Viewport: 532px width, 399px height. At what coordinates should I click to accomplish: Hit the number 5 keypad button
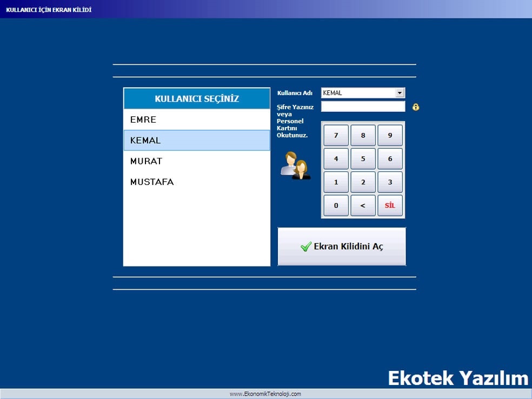(363, 158)
